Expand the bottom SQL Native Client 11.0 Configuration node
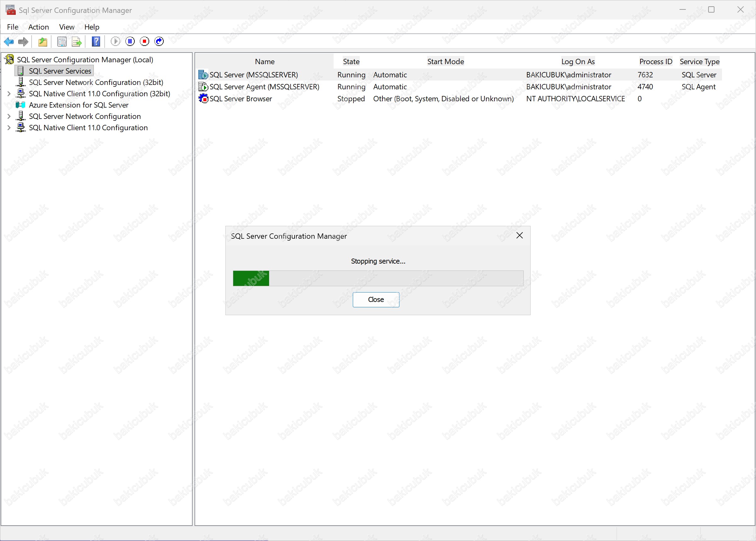The width and height of the screenshot is (756, 541). click(9, 128)
